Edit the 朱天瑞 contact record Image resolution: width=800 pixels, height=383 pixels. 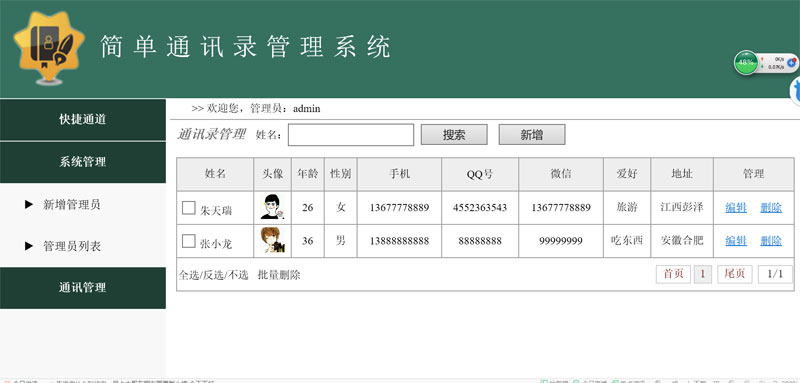point(736,208)
